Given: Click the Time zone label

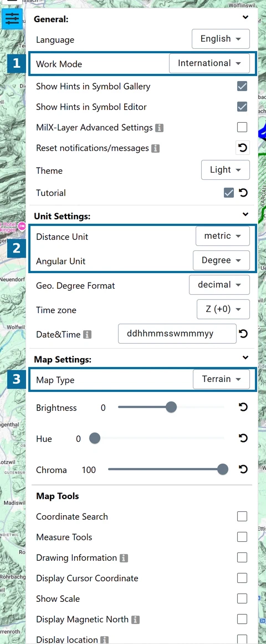Looking at the screenshot, I should (x=56, y=310).
